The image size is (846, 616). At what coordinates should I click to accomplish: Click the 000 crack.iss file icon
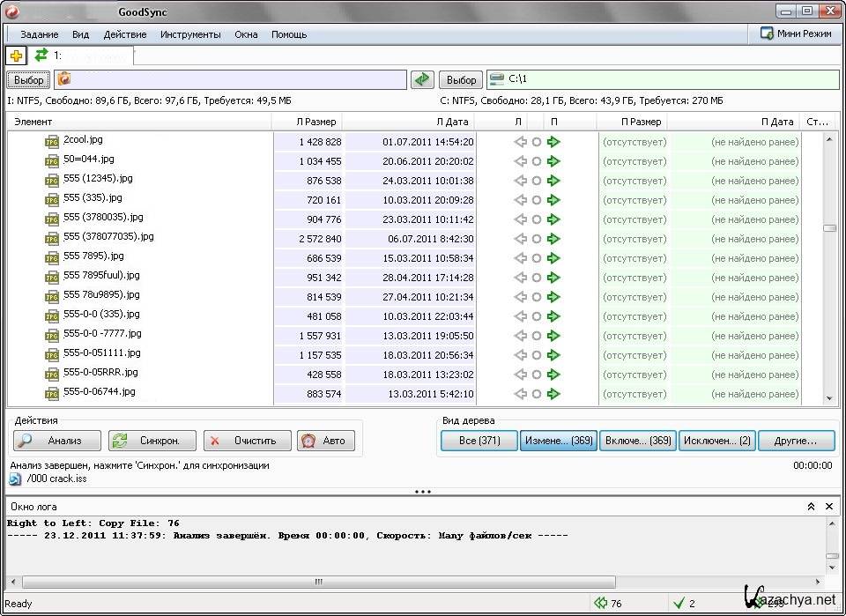tap(16, 479)
